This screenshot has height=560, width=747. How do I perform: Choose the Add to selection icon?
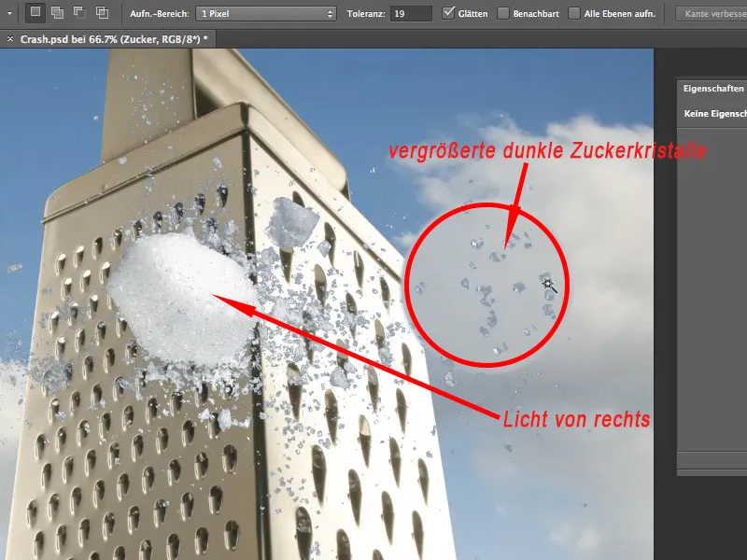tap(57, 13)
